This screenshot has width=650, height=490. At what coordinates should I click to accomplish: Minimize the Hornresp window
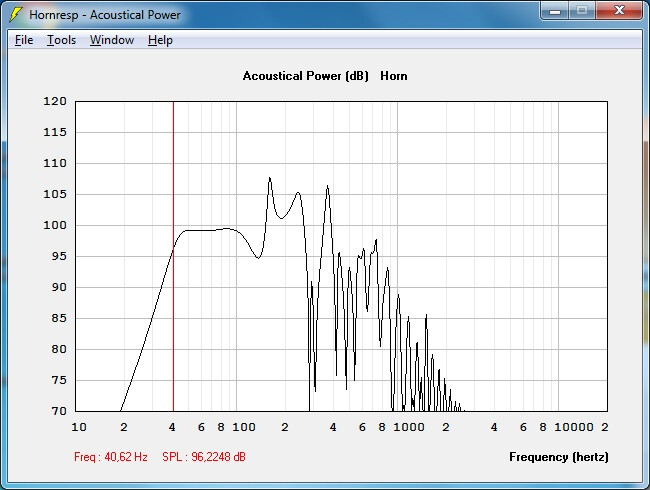coord(555,11)
